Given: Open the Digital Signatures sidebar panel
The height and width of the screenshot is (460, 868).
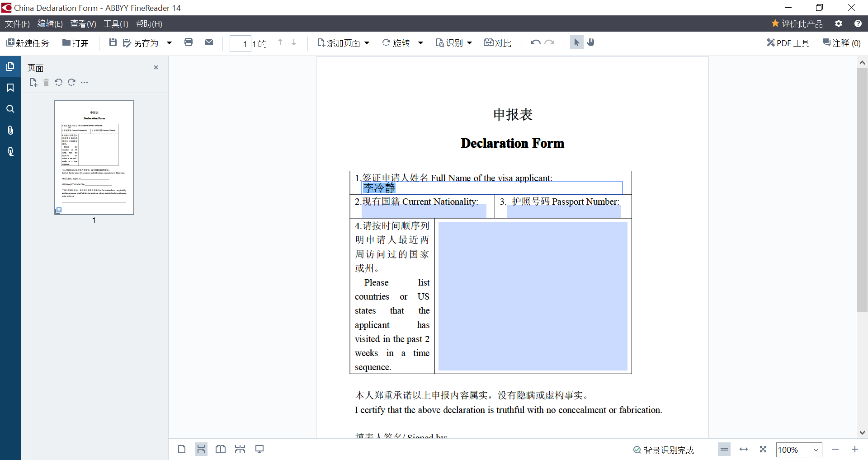Looking at the screenshot, I should point(10,151).
